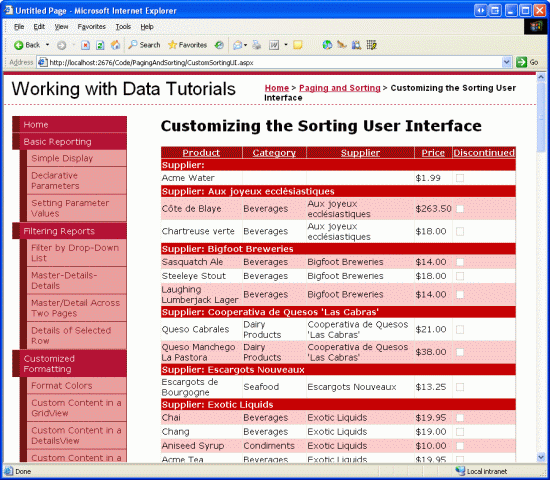The width and height of the screenshot is (550, 480).
Task: Click inside the address URL field
Action: [x=274, y=62]
